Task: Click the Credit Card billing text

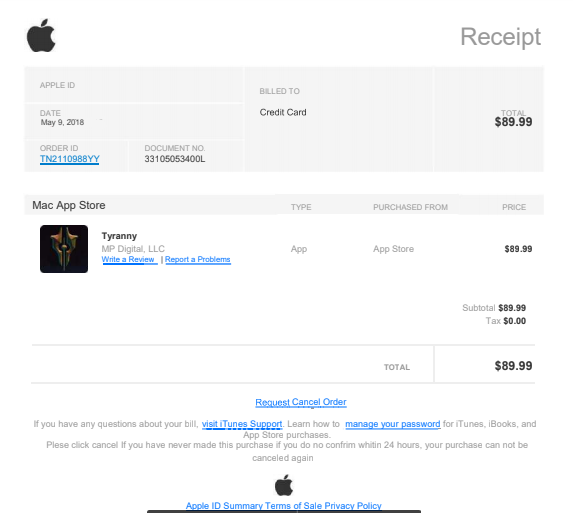Action: [x=283, y=112]
